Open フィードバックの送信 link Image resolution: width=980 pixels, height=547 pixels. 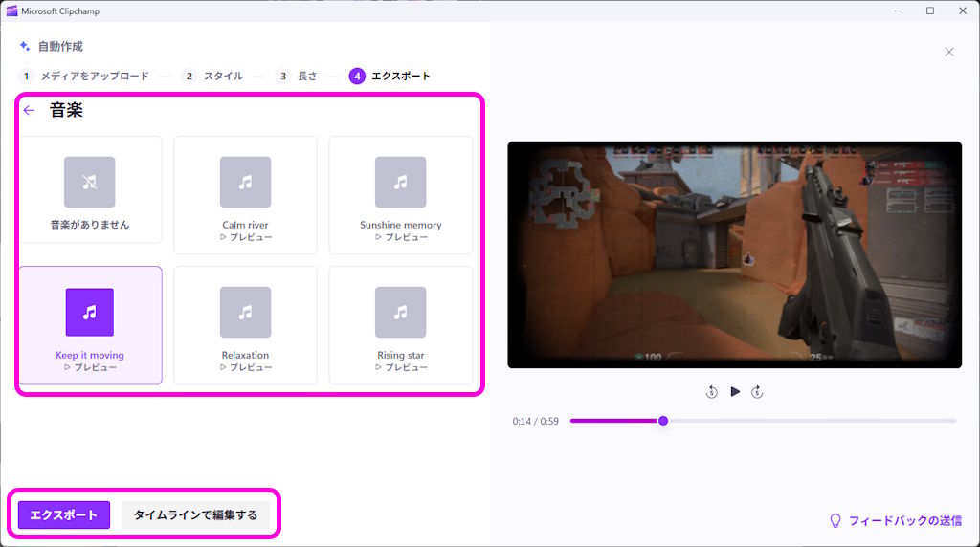point(904,521)
